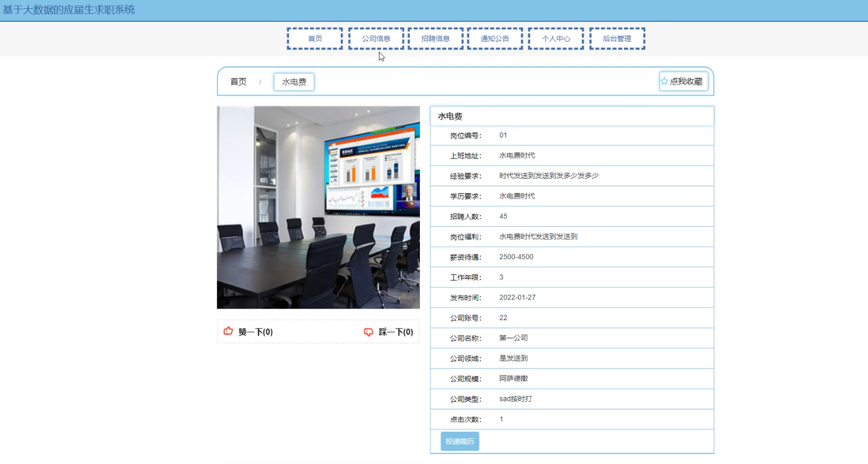Screen dimensions: 868x464
Task: Select the 首页 navigation item
Action: pyautogui.click(x=314, y=37)
